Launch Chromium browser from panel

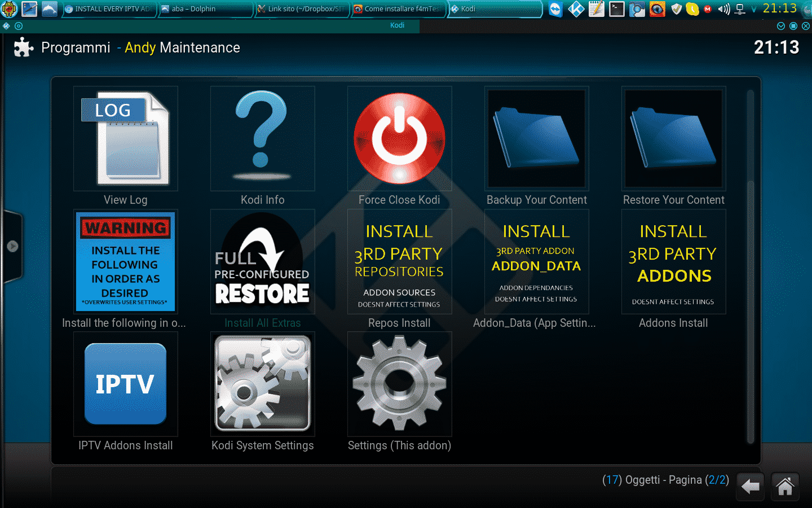637,9
